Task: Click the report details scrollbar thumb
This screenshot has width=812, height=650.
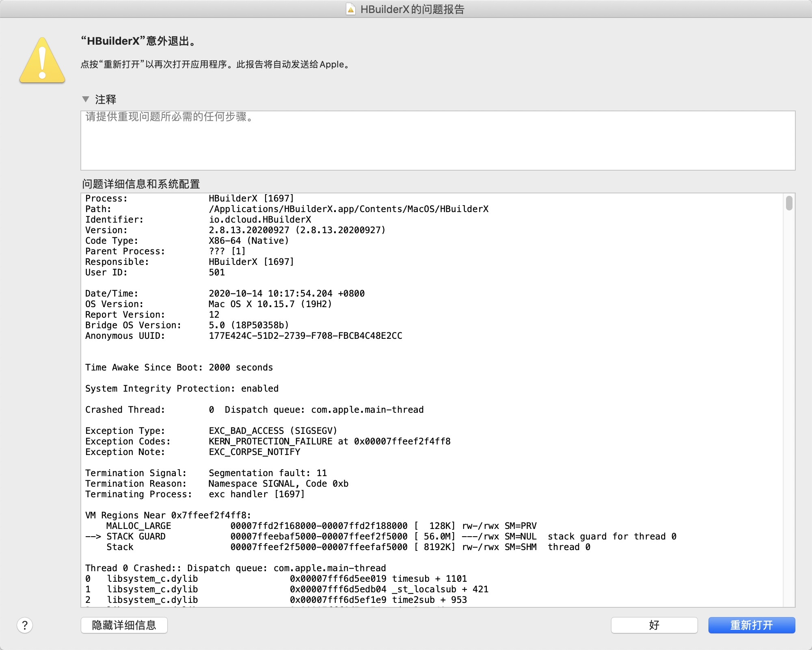Action: (x=789, y=203)
